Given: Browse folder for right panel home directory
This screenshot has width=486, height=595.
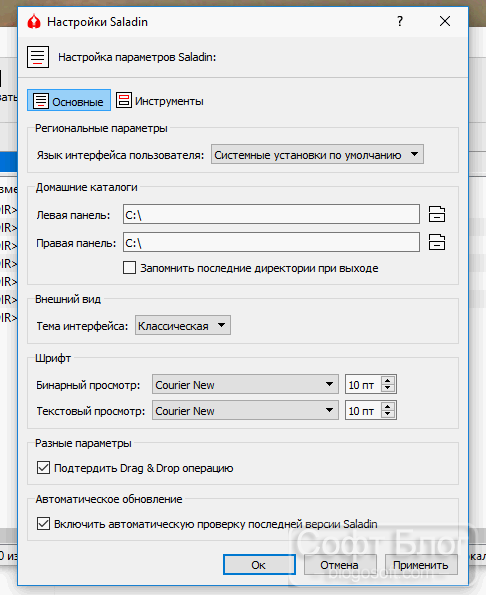Looking at the screenshot, I should click(x=437, y=242).
